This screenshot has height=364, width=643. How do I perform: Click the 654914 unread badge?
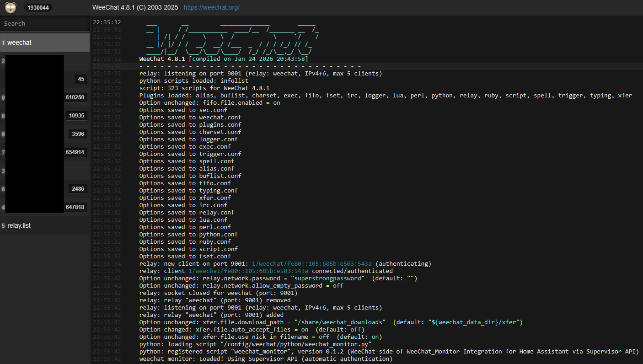point(75,152)
